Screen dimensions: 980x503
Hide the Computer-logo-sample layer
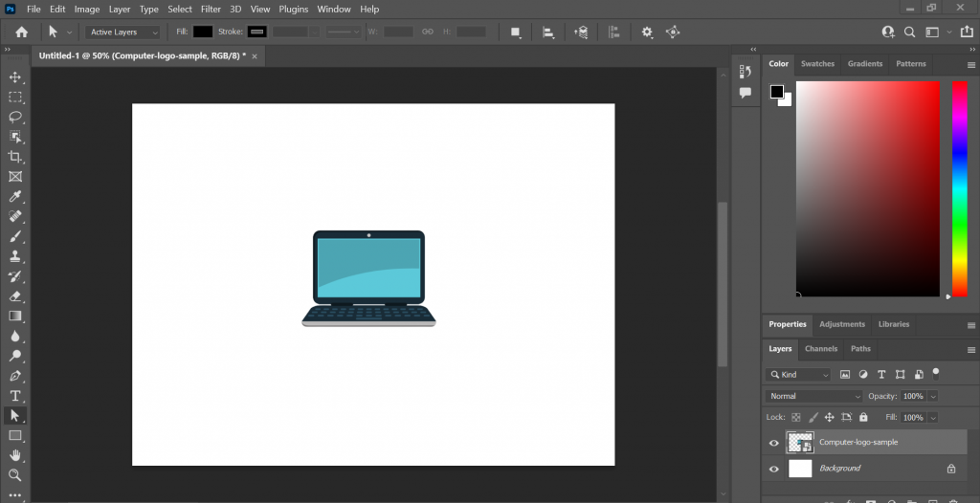[774, 443]
